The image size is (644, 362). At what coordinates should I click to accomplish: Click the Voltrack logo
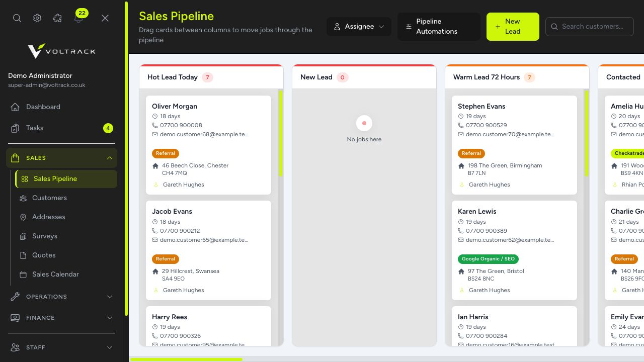(61, 51)
